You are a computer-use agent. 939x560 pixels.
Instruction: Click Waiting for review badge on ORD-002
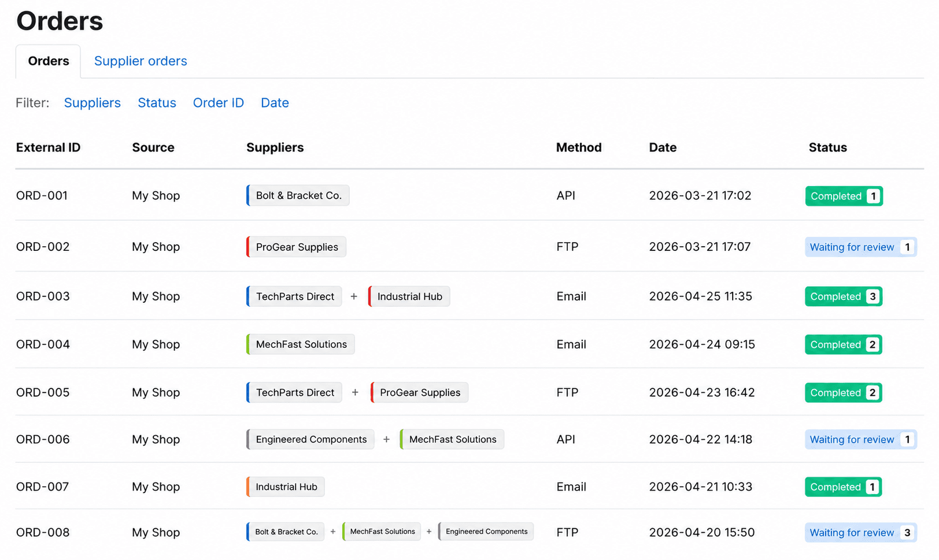click(x=860, y=247)
